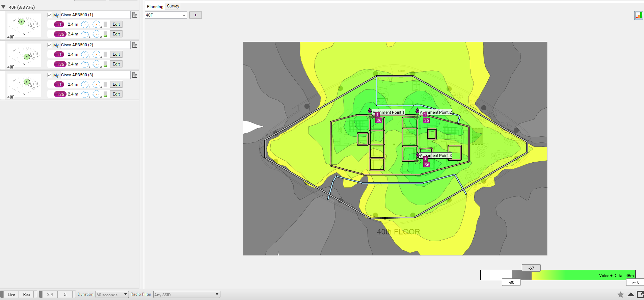644x300 pixels.
Task: Click the n1 radio badge of Cisco AP3500 (1)
Action: (59, 24)
